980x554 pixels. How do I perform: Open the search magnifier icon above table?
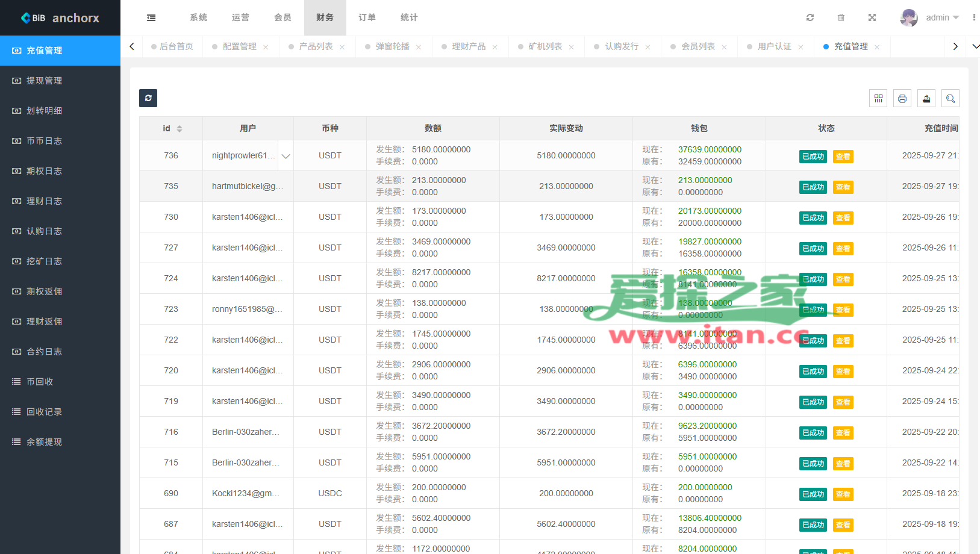(950, 98)
